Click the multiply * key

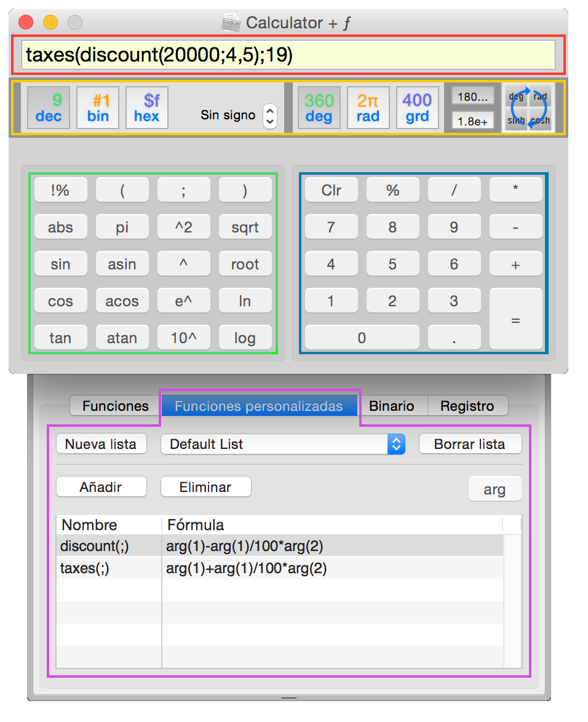tap(515, 190)
